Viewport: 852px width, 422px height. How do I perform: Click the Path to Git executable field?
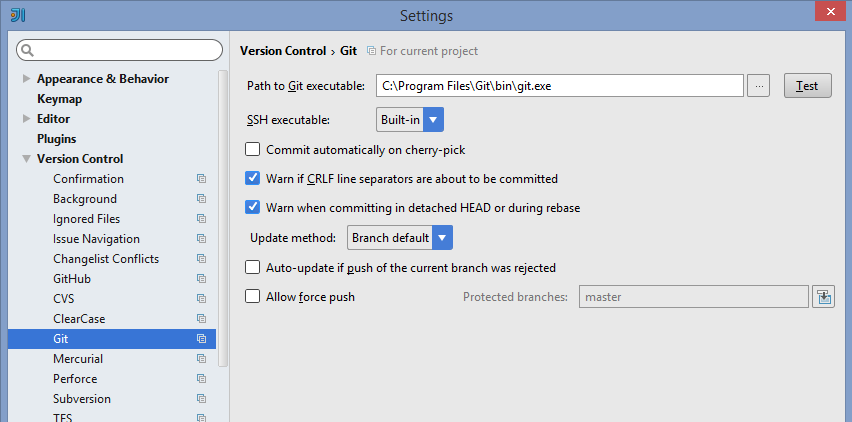(x=560, y=86)
